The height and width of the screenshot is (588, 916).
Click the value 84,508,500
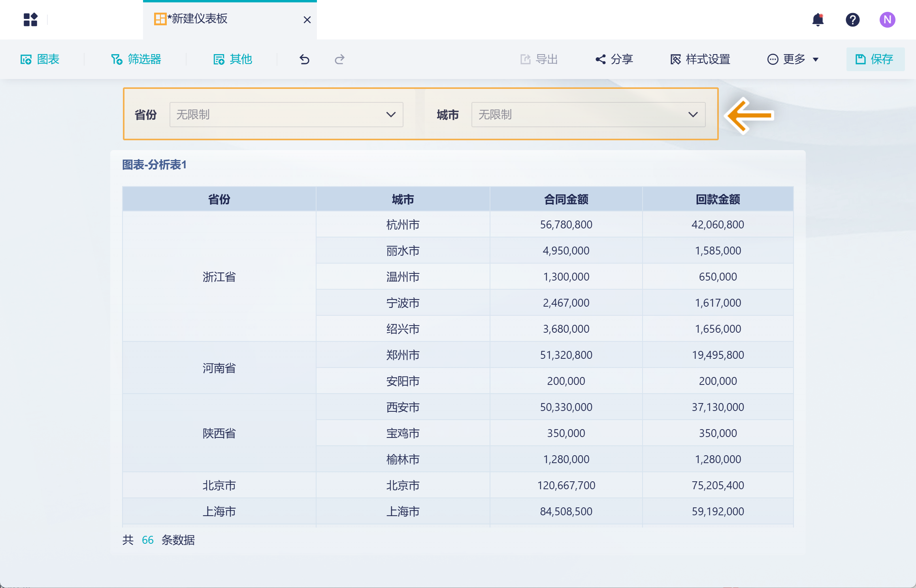pyautogui.click(x=566, y=511)
